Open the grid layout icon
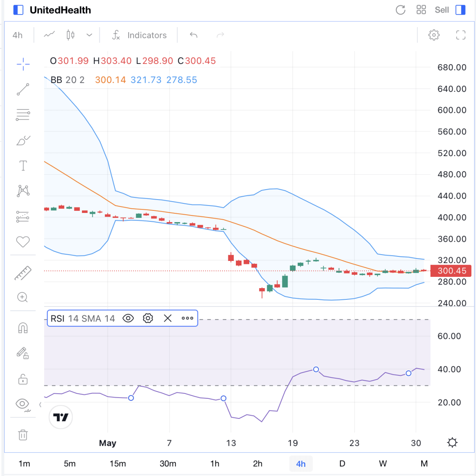This screenshot has height=476, width=476. point(421,10)
